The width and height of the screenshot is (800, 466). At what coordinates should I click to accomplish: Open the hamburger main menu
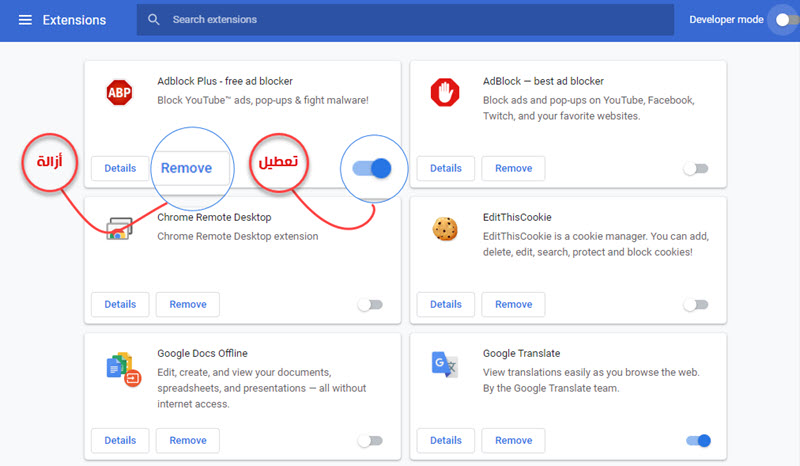(x=25, y=20)
